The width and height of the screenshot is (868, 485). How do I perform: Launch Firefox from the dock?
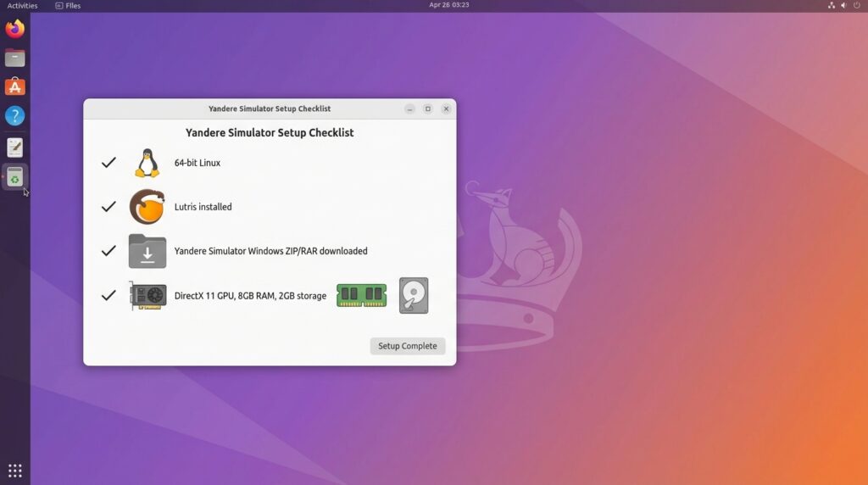[x=15, y=29]
